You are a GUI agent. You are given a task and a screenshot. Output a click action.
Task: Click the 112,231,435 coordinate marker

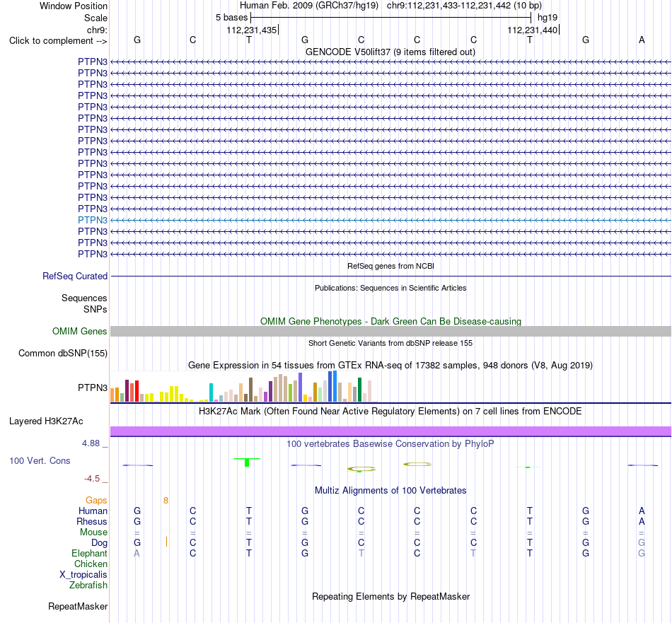click(252, 30)
